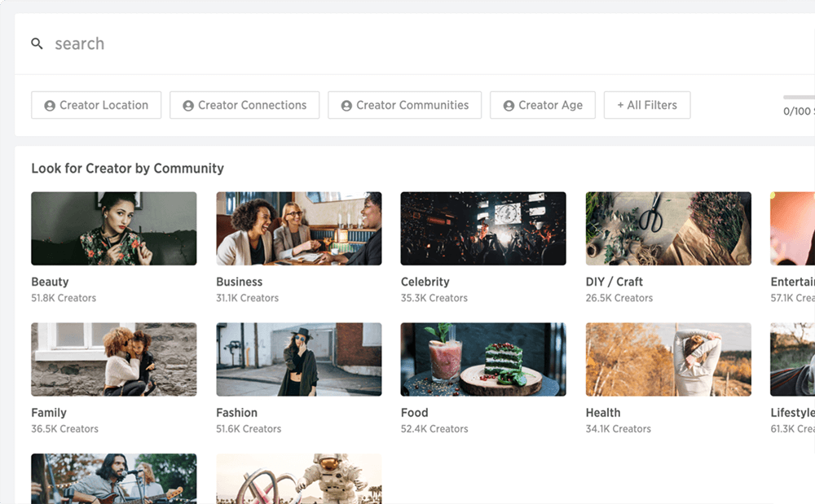Select the Business community image

(299, 228)
